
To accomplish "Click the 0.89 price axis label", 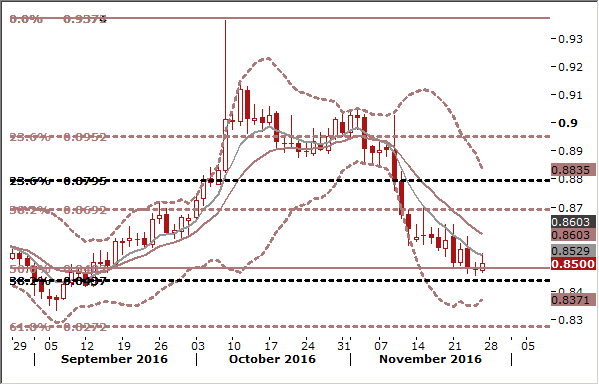I will (x=570, y=151).
